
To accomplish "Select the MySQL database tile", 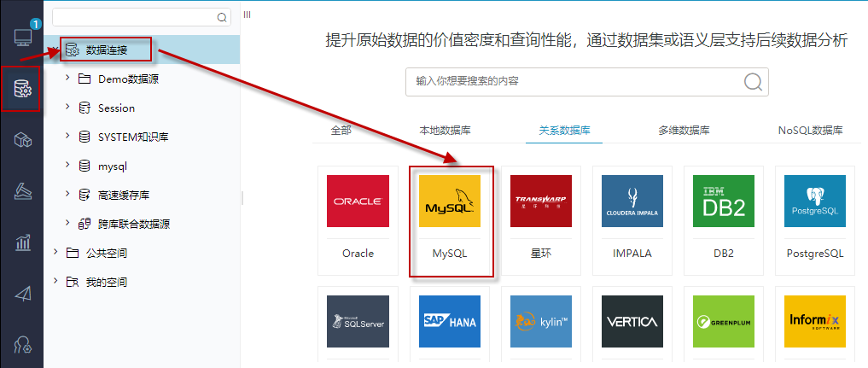I will 450,220.
